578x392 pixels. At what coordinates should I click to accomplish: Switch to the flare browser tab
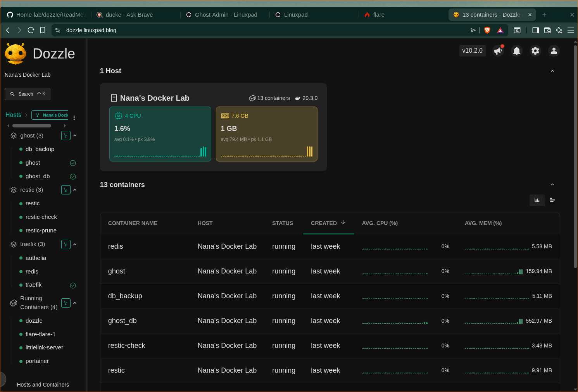click(x=378, y=15)
